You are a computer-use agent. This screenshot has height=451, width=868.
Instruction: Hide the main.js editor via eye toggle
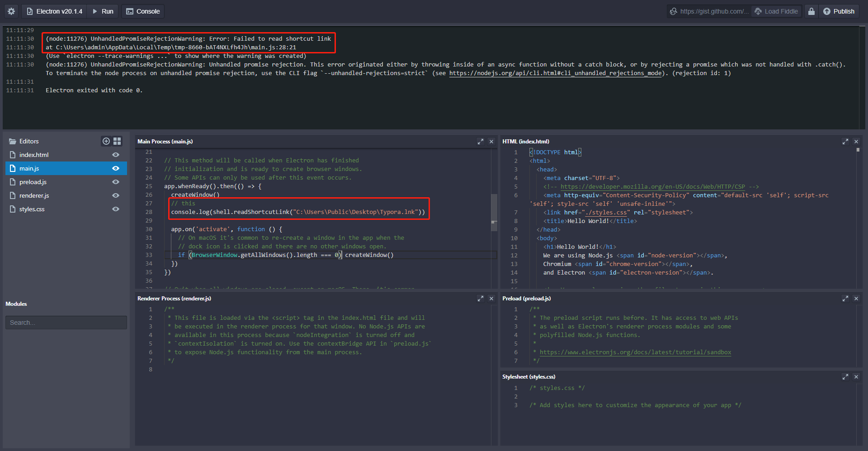116,168
